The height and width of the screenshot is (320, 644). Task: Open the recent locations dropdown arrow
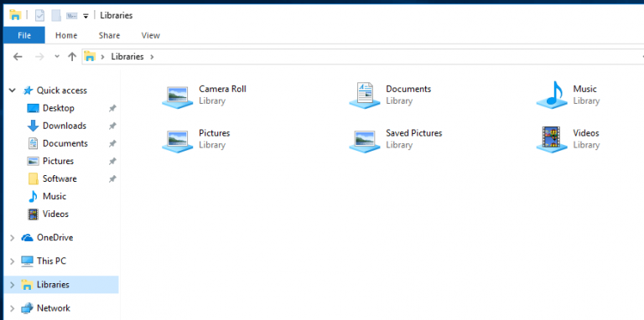pos(57,57)
